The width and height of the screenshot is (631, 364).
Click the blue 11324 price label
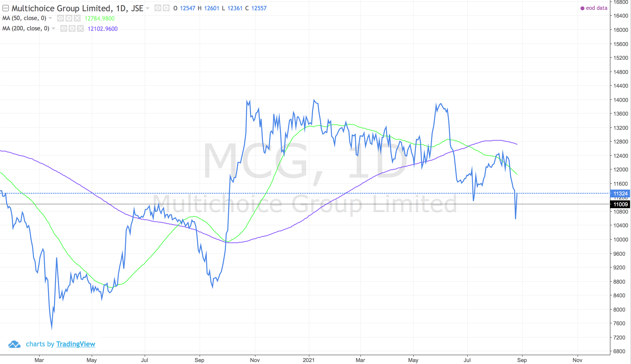[620, 194]
